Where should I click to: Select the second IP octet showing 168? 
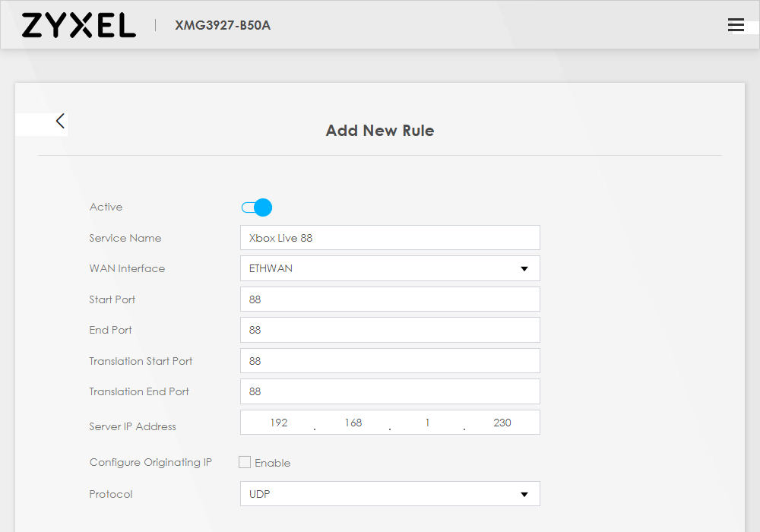coord(353,423)
